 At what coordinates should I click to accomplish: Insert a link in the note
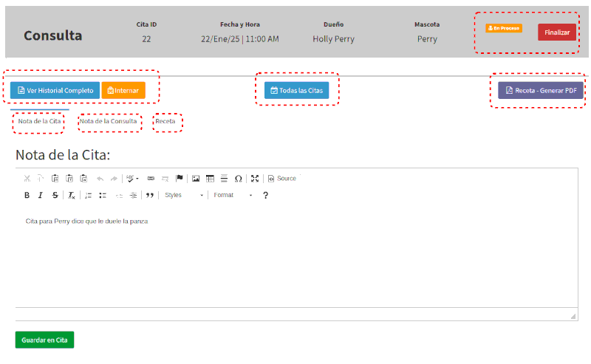tap(151, 179)
